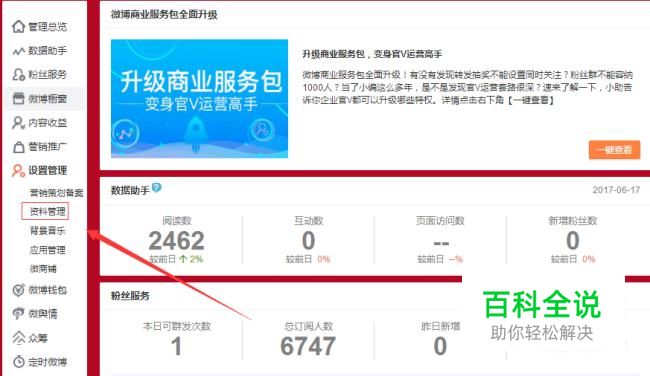
Task: Click the 营销推广 bag icon
Action: (x=18, y=147)
